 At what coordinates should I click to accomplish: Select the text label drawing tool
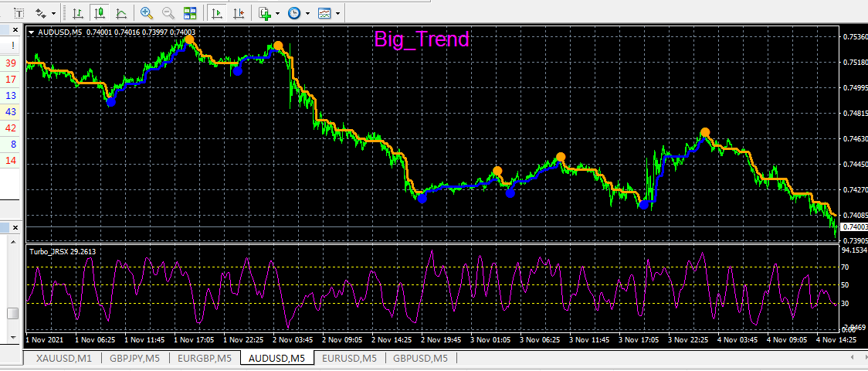19,12
